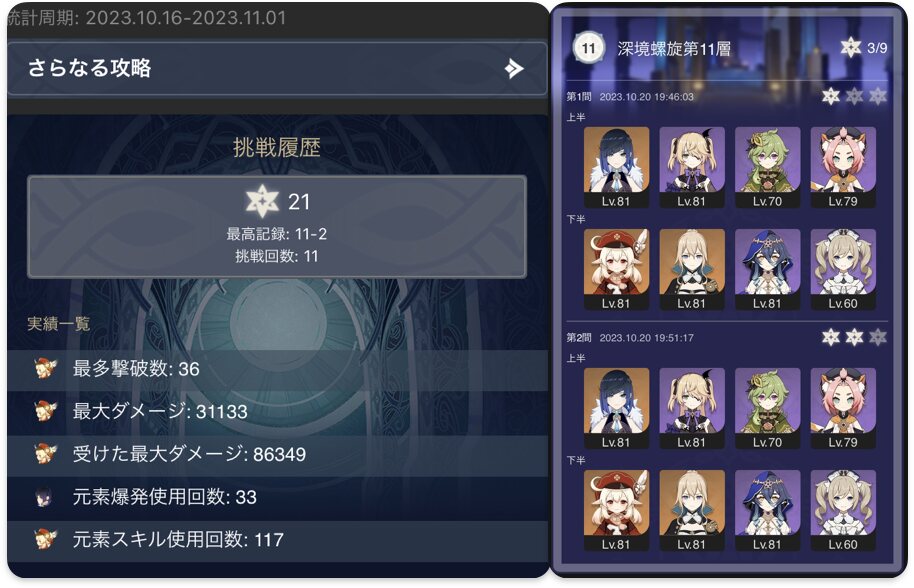Click the 挑戦履歴 summary panel
This screenshot has height=588, width=914.
click(x=277, y=226)
